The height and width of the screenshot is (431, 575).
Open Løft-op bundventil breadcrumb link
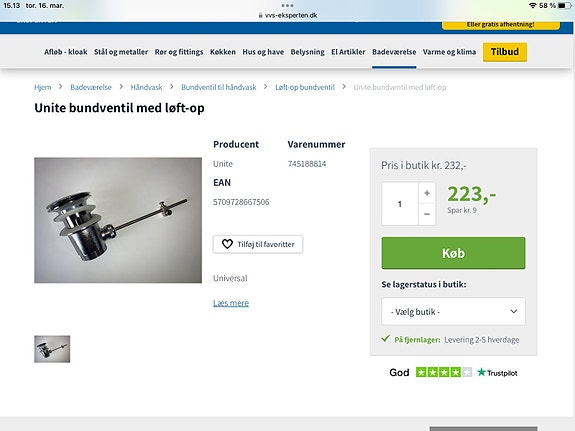(x=305, y=87)
